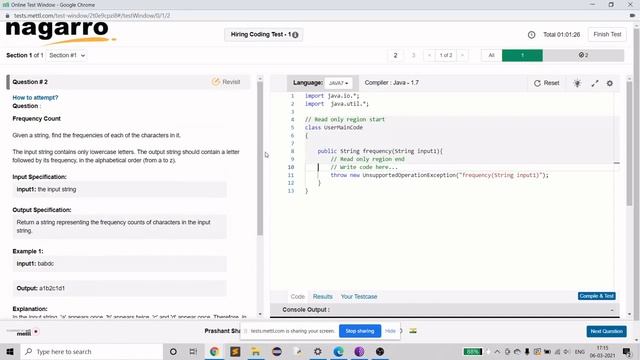
Task: Go to the next question page arrow
Action: (462, 55)
